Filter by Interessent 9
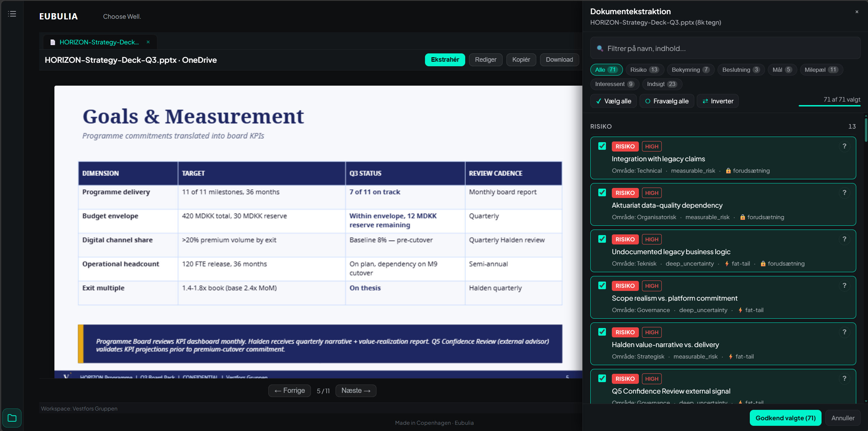This screenshot has height=431, width=868. (x=615, y=84)
